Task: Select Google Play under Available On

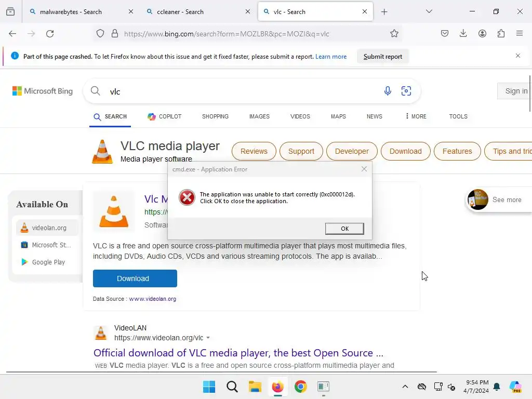Action: [47, 262]
